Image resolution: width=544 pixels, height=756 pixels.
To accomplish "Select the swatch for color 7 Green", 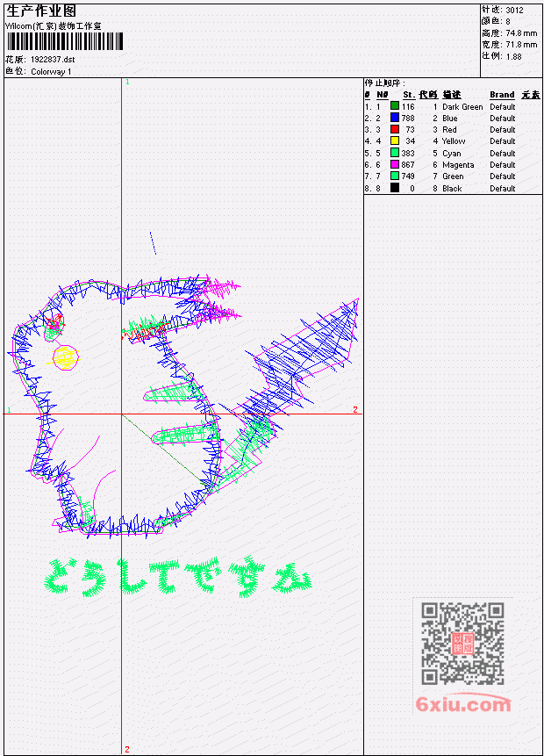I will point(395,176).
